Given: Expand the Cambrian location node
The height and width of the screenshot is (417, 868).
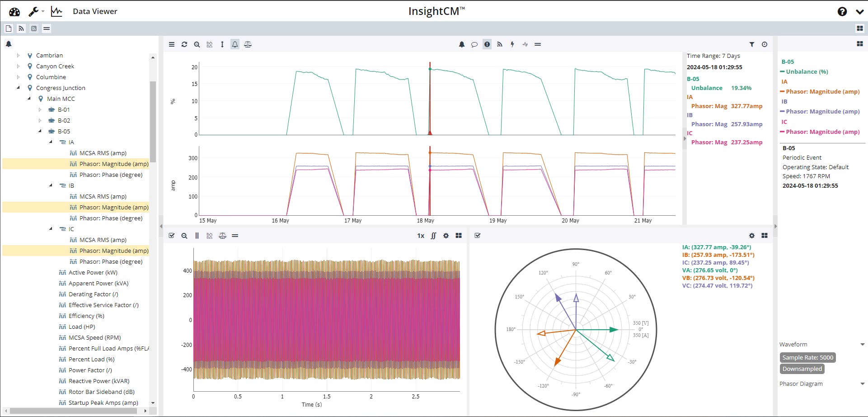Looking at the screenshot, I should [x=18, y=55].
